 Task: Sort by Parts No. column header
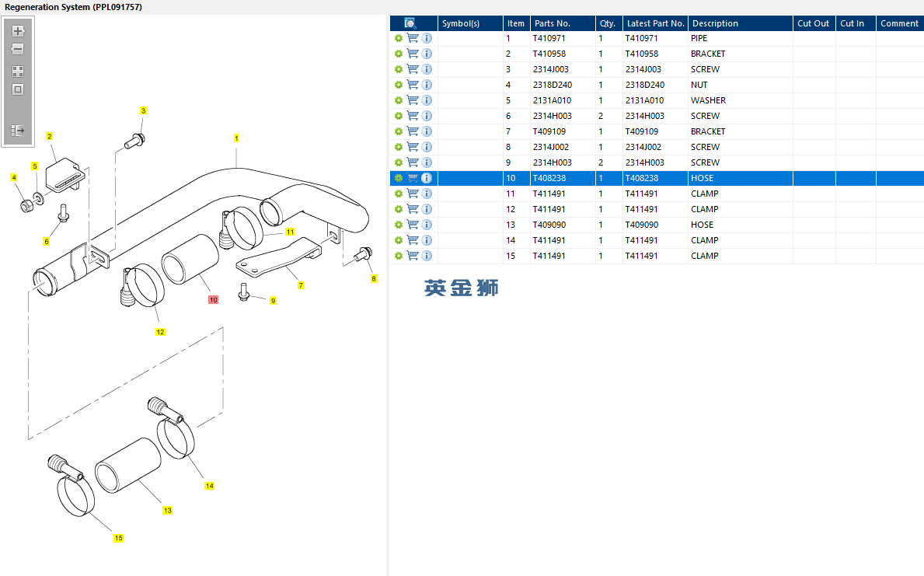[563, 23]
